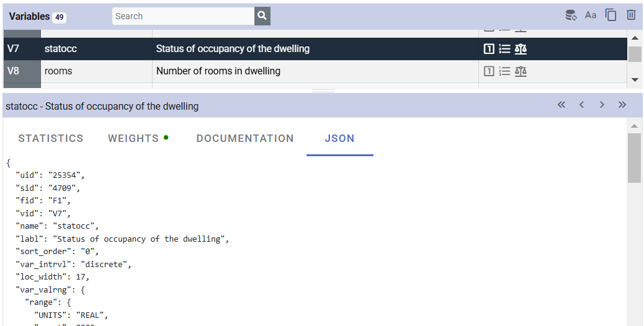Image resolution: width=644 pixels, height=326 pixels.
Task: Click the search magnifier button
Action: [262, 16]
